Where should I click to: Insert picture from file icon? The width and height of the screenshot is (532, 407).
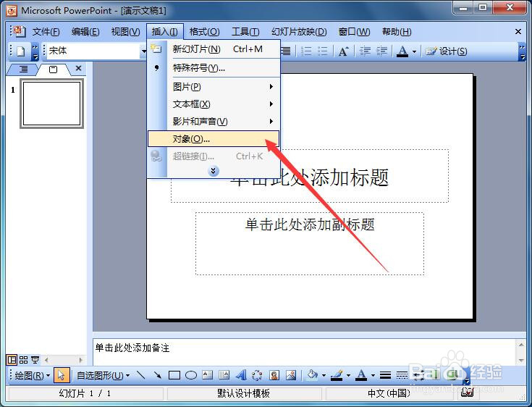point(291,375)
